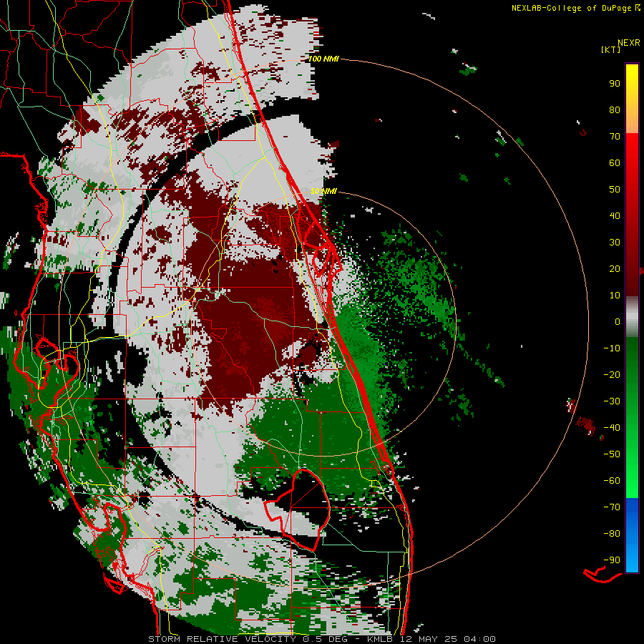This screenshot has width=644, height=644.
Task: Click the NEXR label above color scale
Action: coord(629,43)
